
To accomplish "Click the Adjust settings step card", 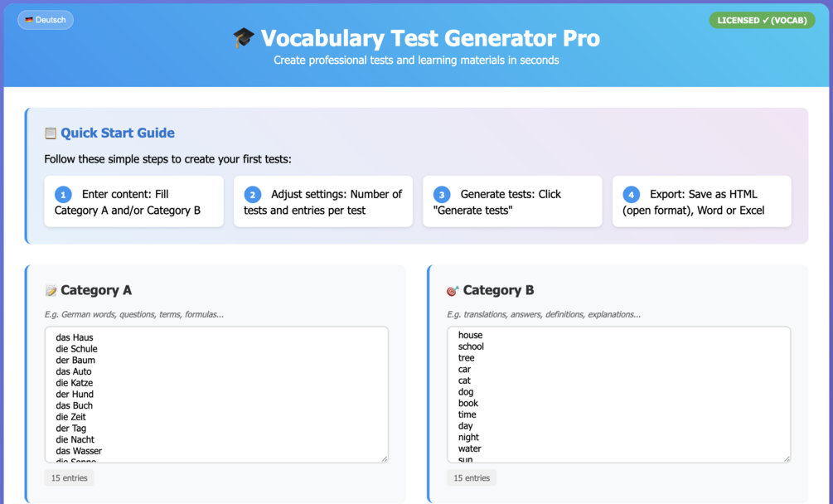I will click(323, 201).
